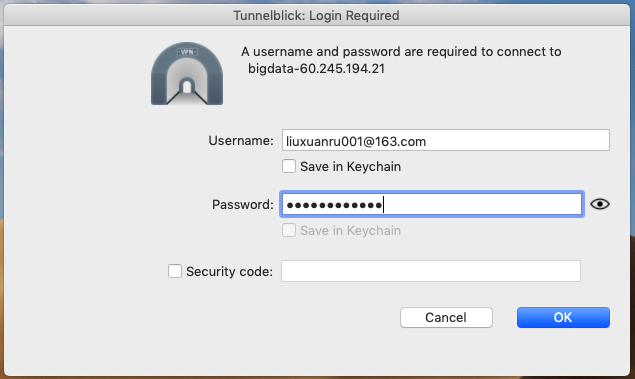
Task: Click the Password: label
Action: click(x=243, y=204)
